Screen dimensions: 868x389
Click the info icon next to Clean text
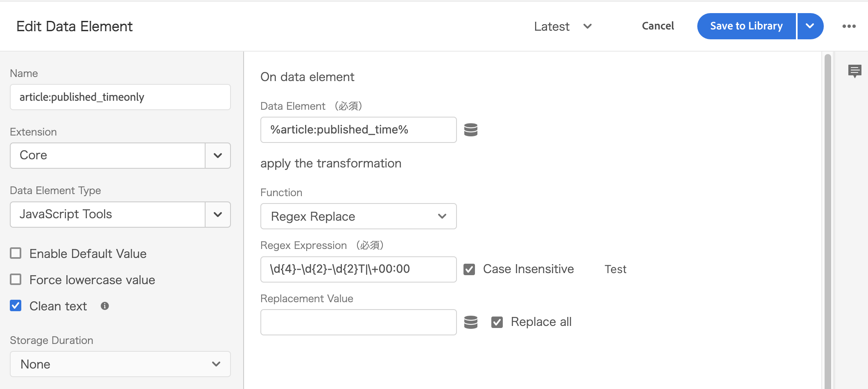(x=104, y=305)
